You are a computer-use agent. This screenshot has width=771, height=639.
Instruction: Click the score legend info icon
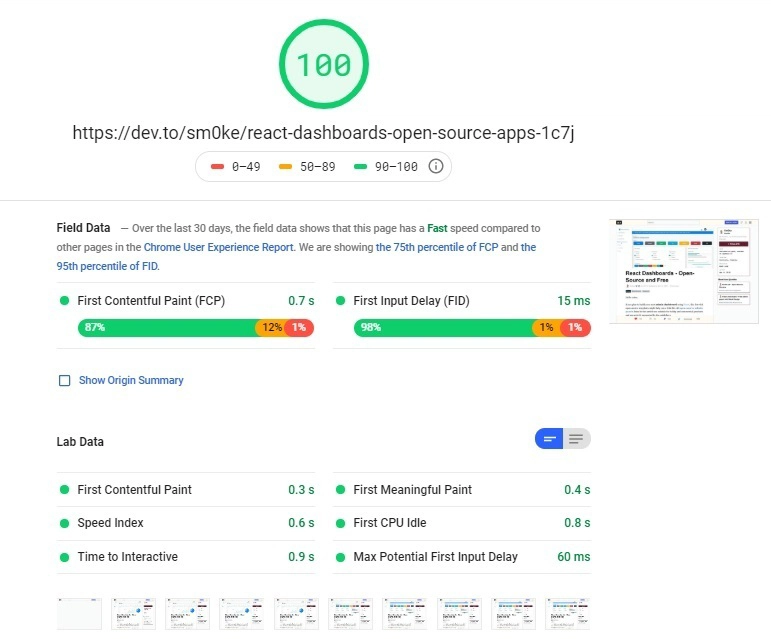(x=436, y=166)
